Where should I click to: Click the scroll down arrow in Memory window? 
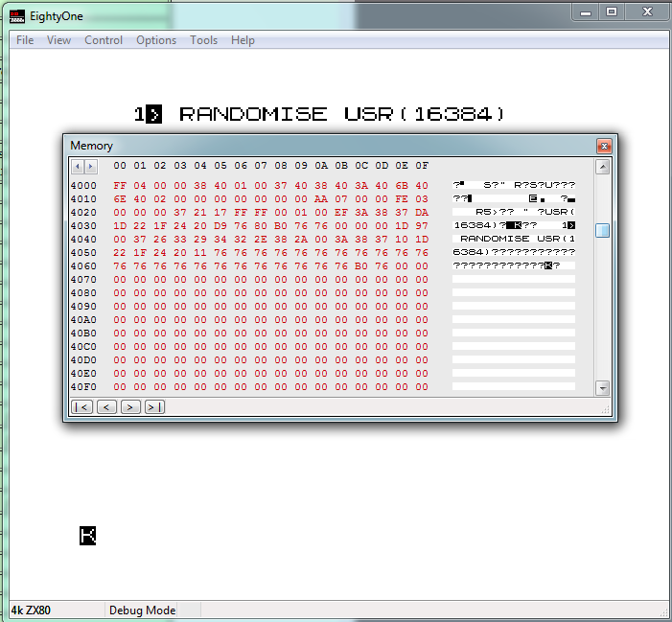602,388
